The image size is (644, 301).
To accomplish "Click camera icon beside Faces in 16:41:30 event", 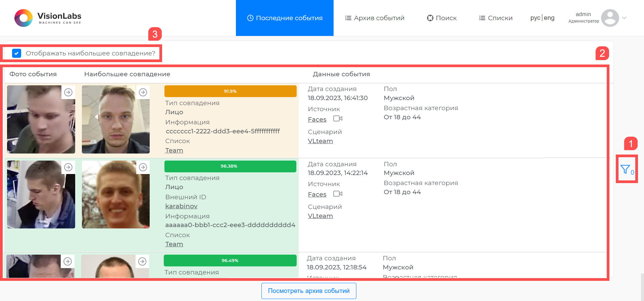I will click(338, 119).
